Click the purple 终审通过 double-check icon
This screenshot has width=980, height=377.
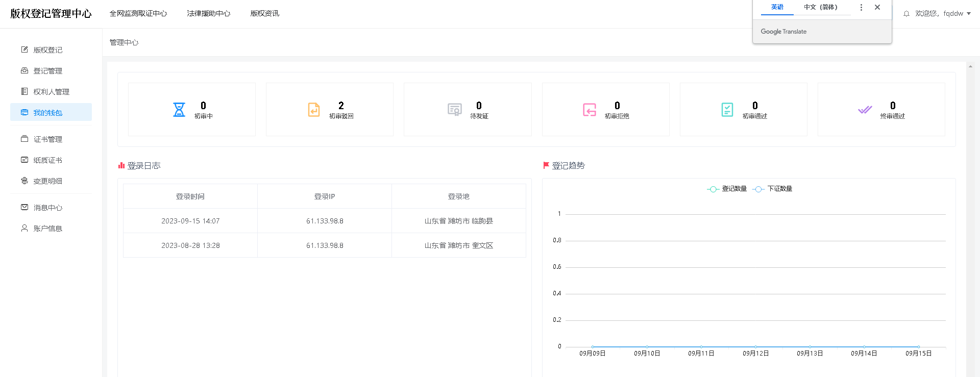[865, 110]
